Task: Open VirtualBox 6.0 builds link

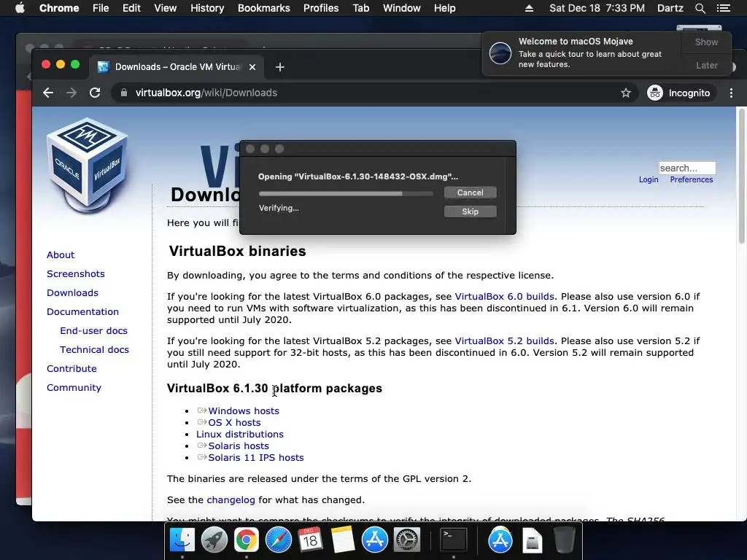Action: pyautogui.click(x=505, y=296)
